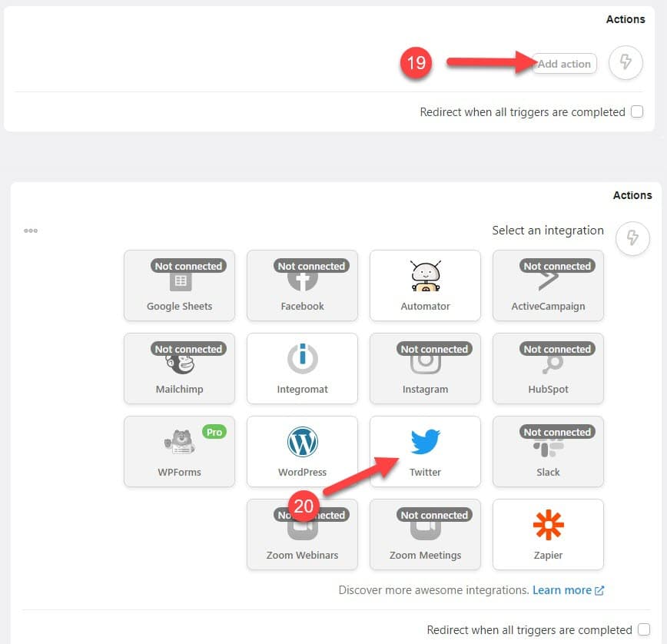The width and height of the screenshot is (667, 644).
Task: Click Not connected badge on HubSpot
Action: tap(557, 349)
